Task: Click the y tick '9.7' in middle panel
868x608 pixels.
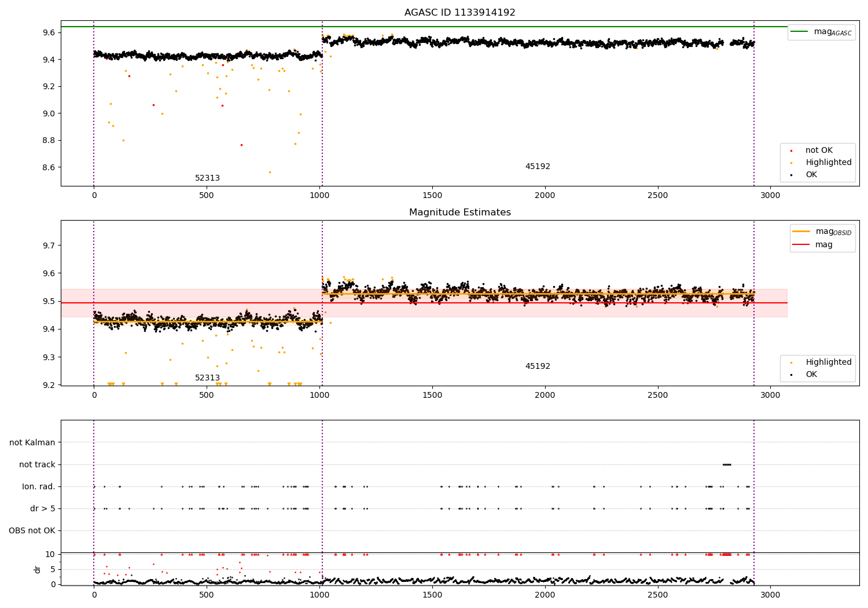Action: (48, 246)
